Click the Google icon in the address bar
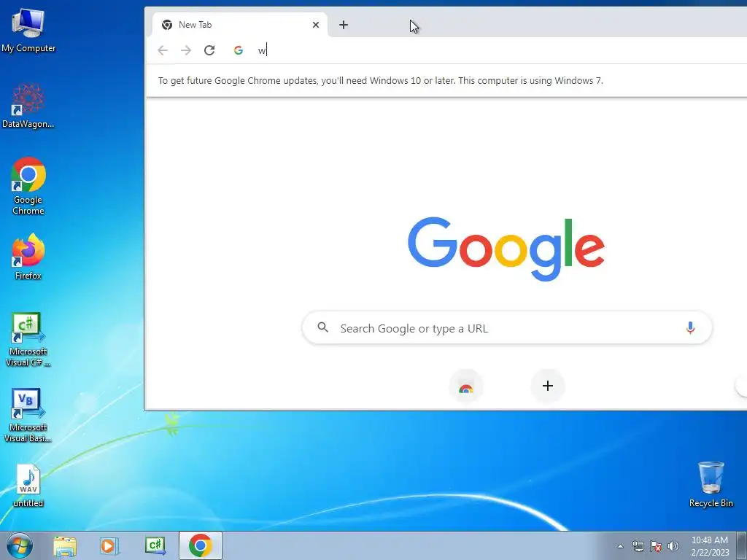Image resolution: width=747 pixels, height=560 pixels. coord(239,50)
